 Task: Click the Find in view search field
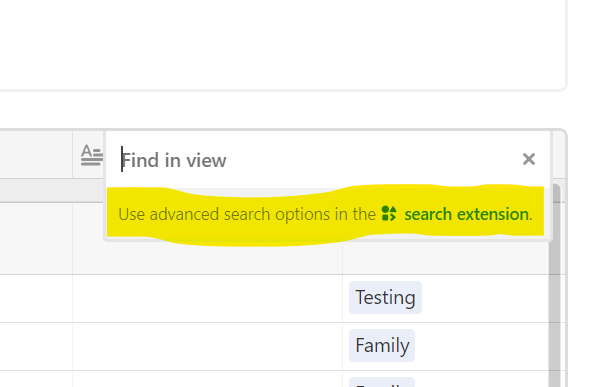(317, 160)
